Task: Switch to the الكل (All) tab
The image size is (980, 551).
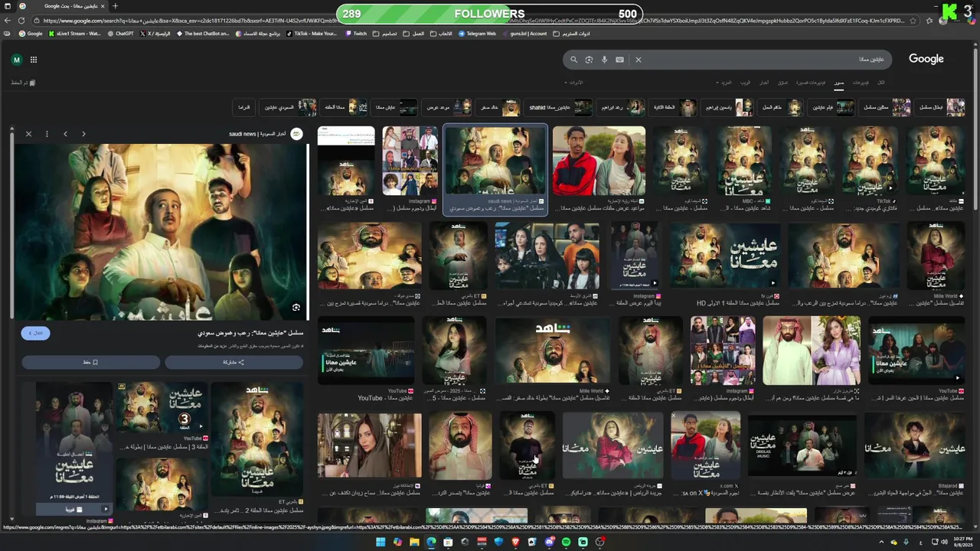Action: tap(880, 82)
